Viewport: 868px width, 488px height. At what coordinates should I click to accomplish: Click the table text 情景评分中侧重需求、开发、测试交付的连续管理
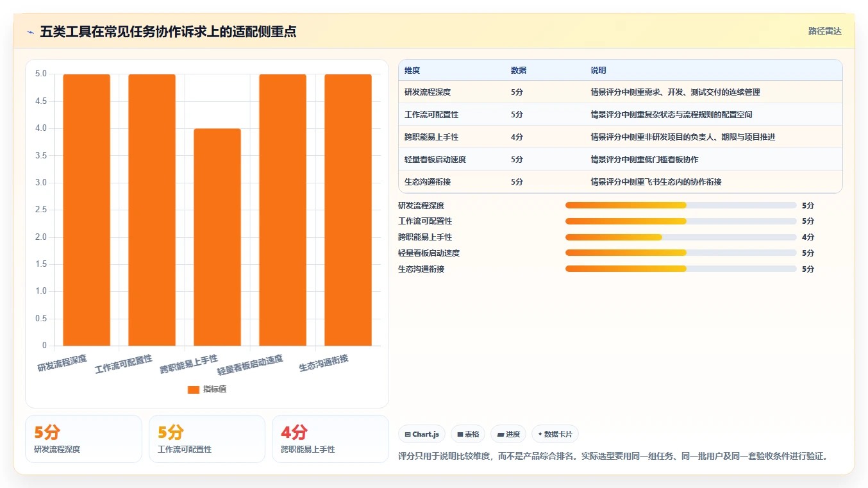(675, 92)
